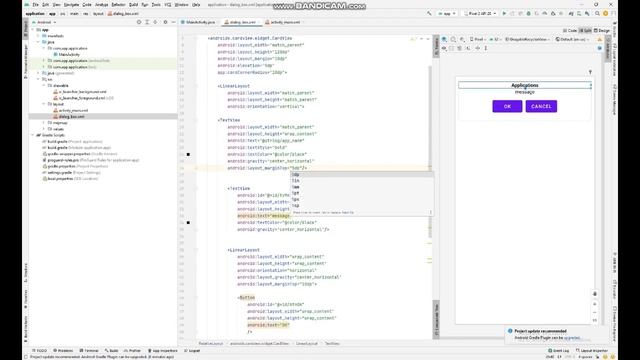Open the Navigate menu
This screenshot has width=640, height=360.
tap(71, 5)
